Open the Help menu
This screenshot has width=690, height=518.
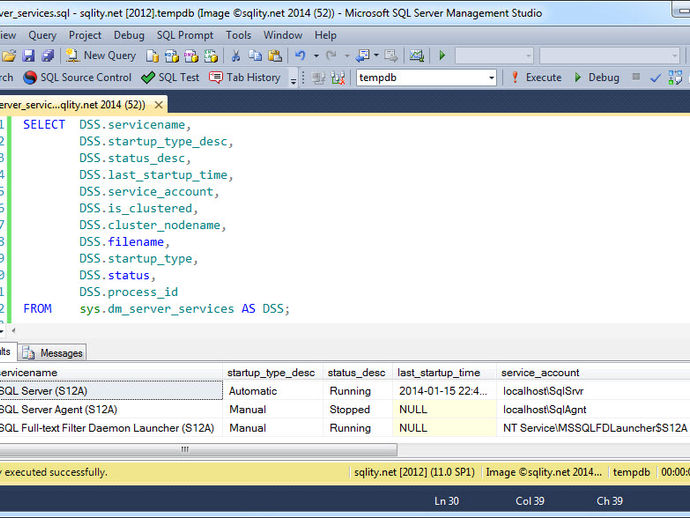coord(325,35)
